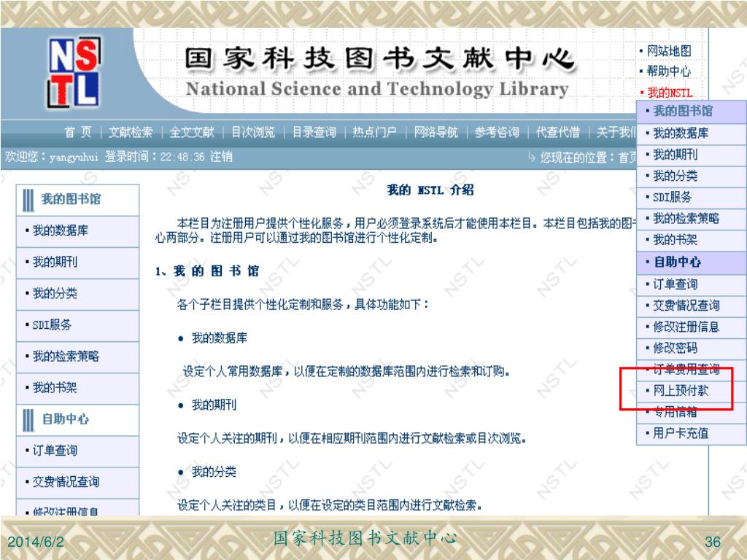Click the red 我的NSTL link
The height and width of the screenshot is (560, 747).
coord(670,93)
